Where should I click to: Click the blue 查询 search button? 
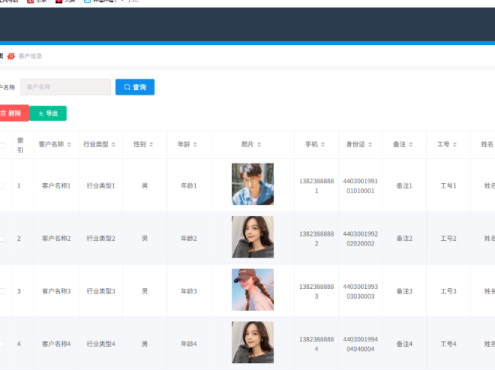pyautogui.click(x=135, y=87)
